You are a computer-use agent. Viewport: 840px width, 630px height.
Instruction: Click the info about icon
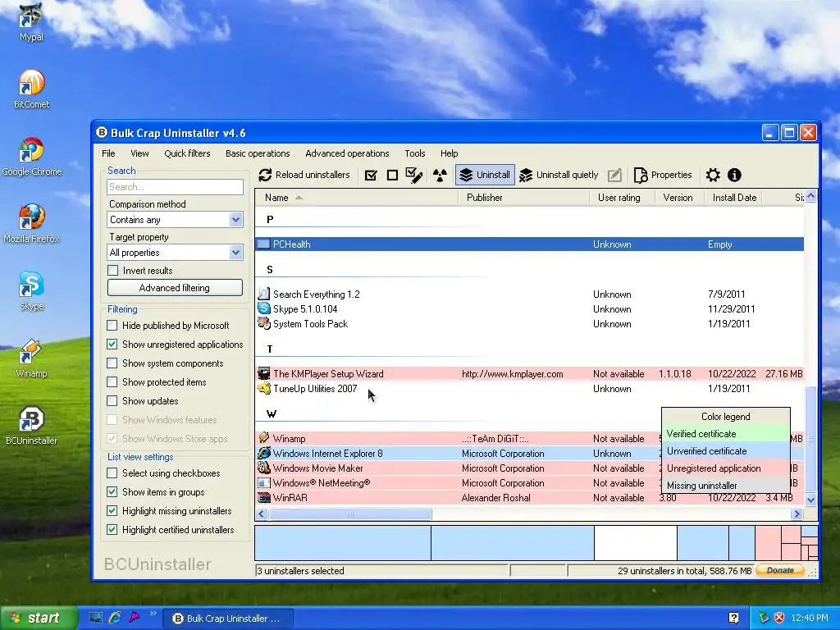coord(734,176)
